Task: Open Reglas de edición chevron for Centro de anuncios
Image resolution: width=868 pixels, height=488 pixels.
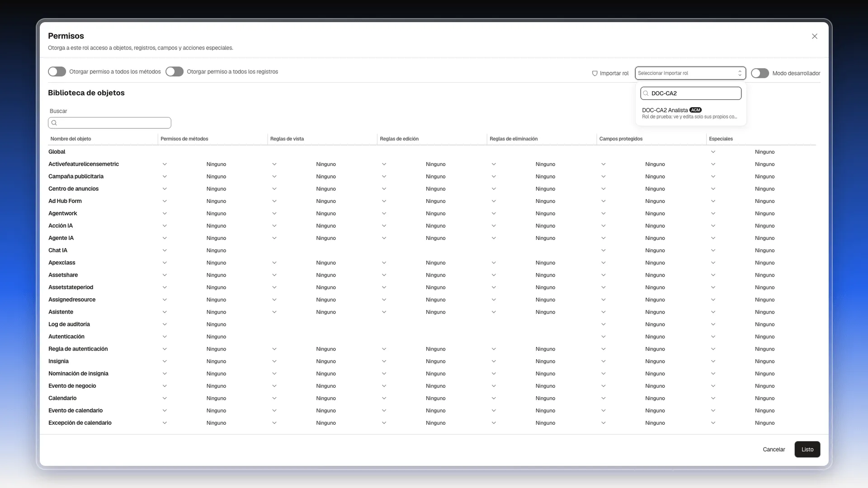Action: coord(384,189)
